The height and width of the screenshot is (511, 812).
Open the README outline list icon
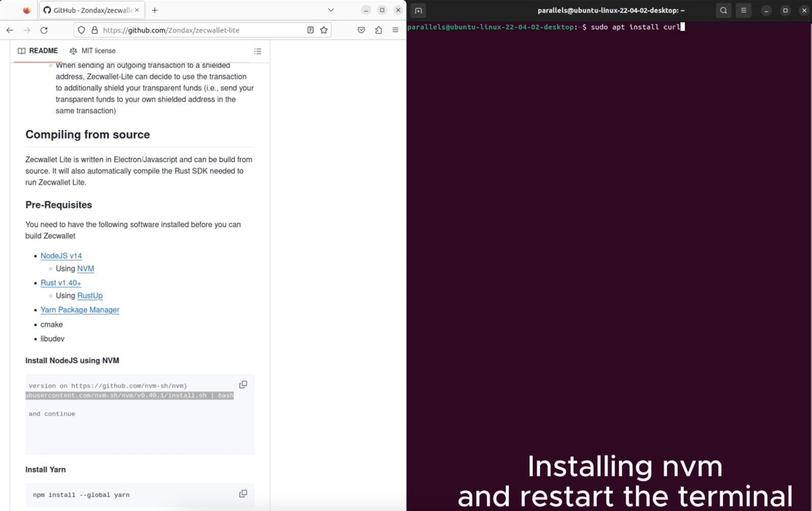click(258, 51)
